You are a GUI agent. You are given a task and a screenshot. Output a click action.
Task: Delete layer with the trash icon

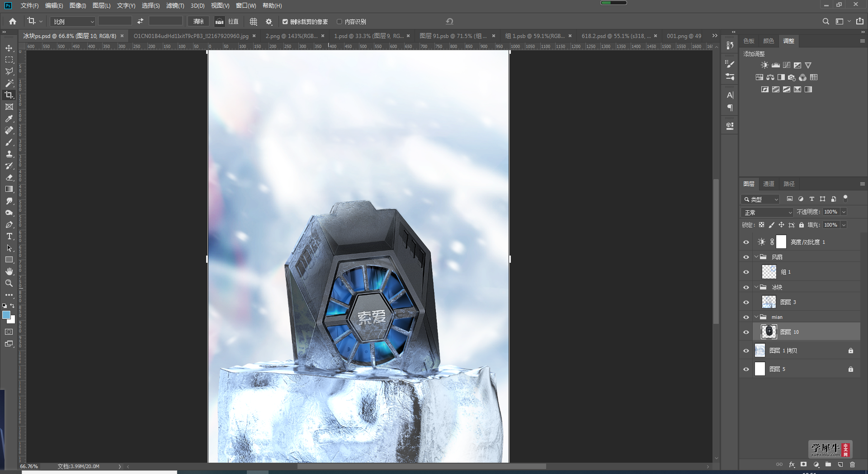click(x=853, y=465)
